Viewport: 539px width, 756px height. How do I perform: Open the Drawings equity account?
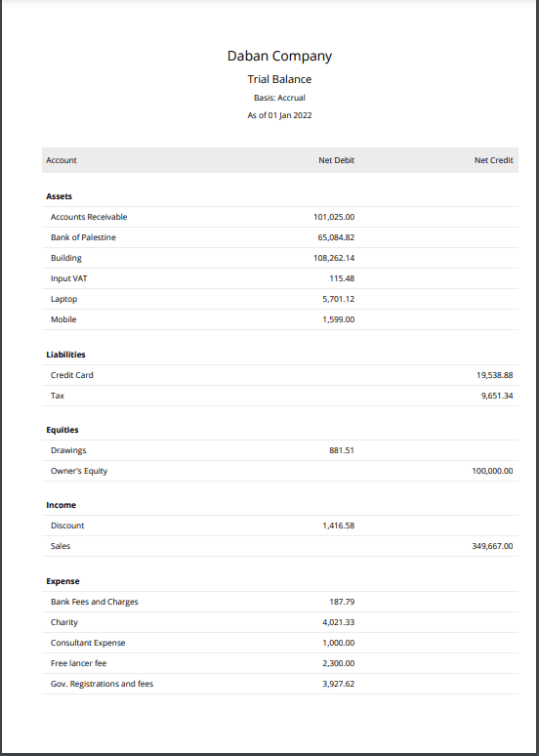coord(68,450)
